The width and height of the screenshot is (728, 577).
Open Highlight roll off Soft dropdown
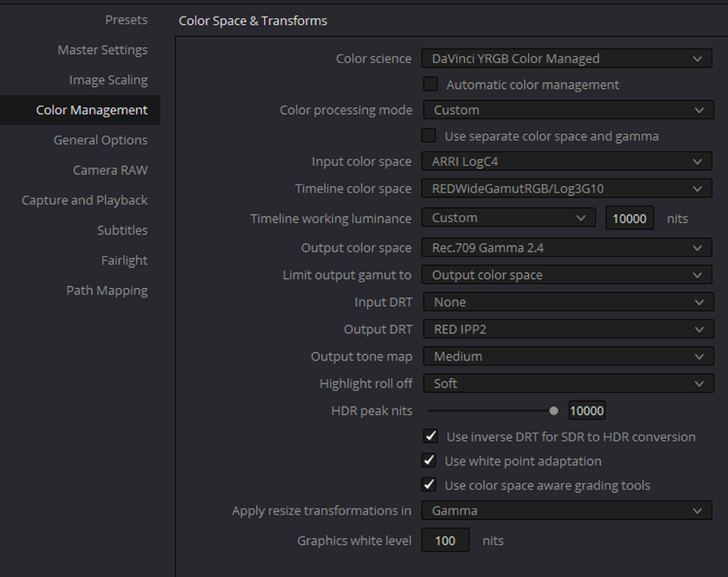tap(569, 384)
